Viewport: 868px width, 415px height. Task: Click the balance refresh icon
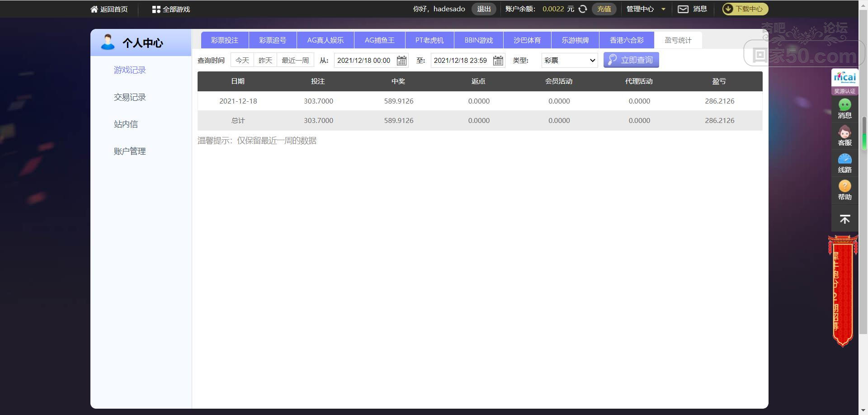coord(583,9)
